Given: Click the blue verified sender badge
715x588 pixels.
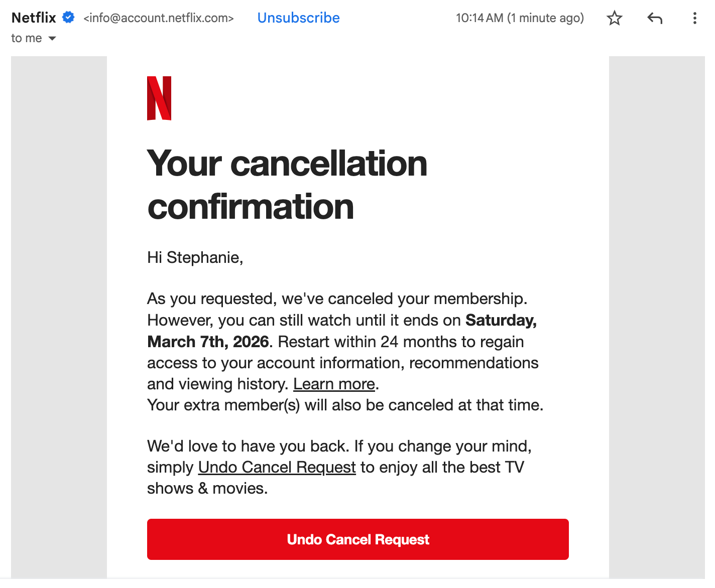Looking at the screenshot, I should pos(68,18).
